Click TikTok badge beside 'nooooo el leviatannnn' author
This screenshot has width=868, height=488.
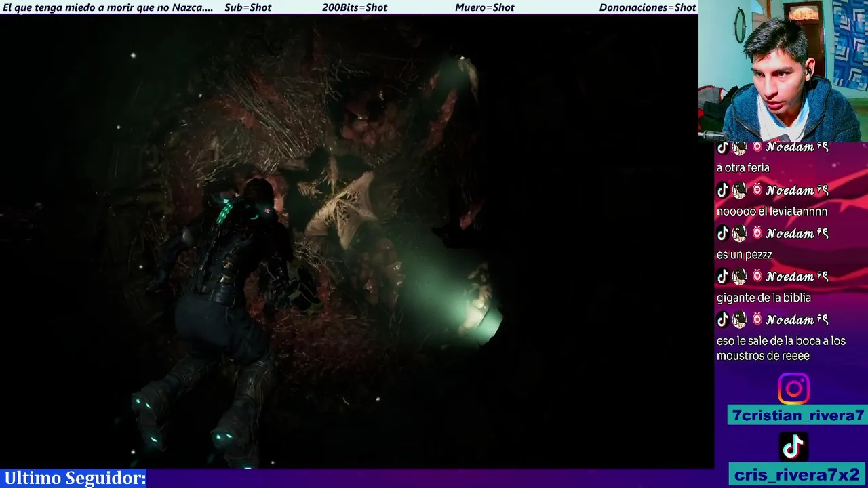(x=723, y=190)
